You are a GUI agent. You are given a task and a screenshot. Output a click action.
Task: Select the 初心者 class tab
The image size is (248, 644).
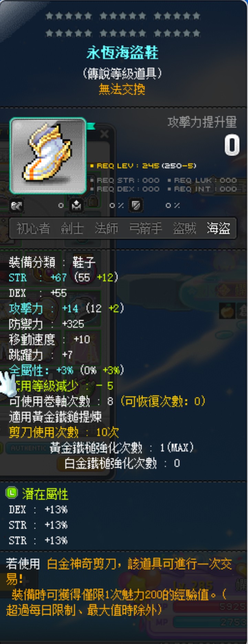(33, 228)
